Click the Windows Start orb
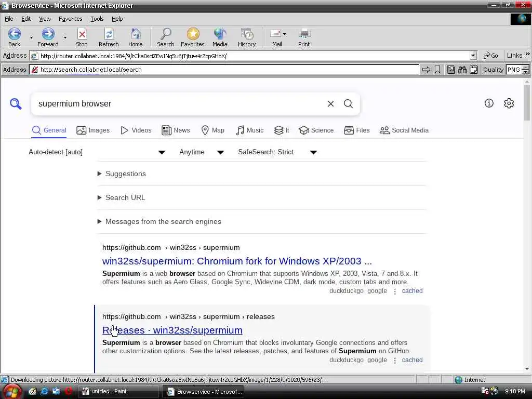Image resolution: width=532 pixels, height=399 pixels. pyautogui.click(x=12, y=392)
